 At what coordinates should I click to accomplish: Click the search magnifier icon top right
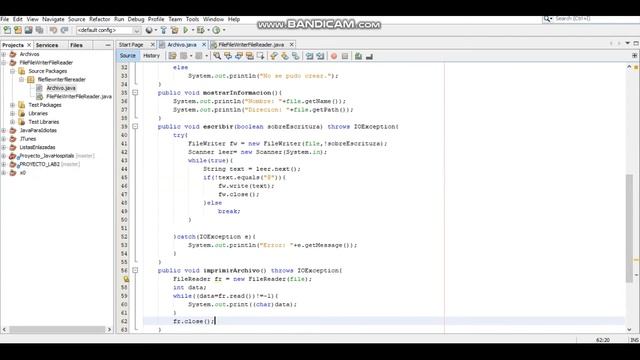pyautogui.click(x=547, y=19)
